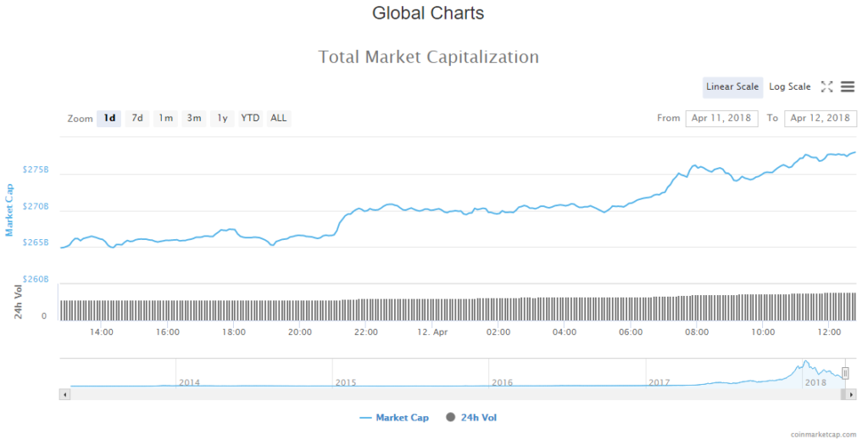The width and height of the screenshot is (868, 440).
Task: Click the From date field
Action: click(721, 119)
